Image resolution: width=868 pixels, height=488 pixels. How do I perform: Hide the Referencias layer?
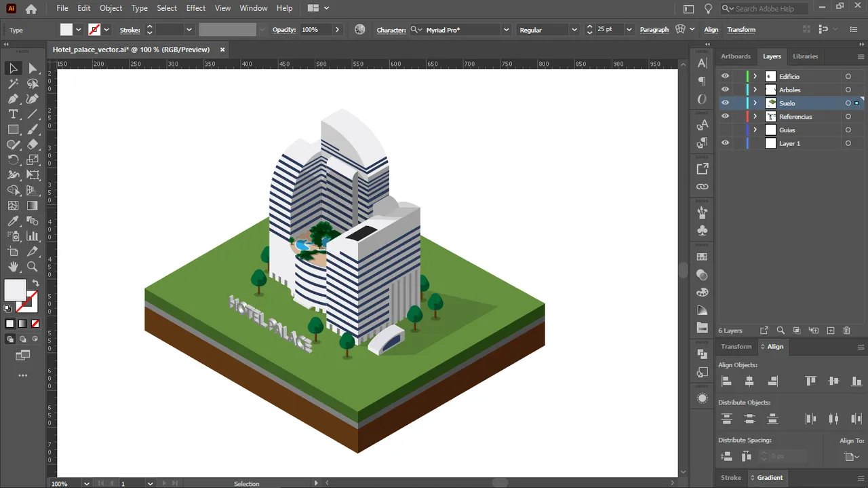[x=726, y=117]
